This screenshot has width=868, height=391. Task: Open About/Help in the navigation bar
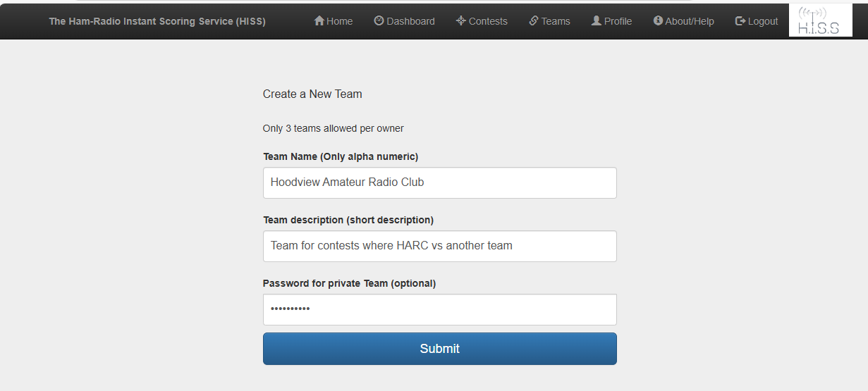(x=684, y=21)
